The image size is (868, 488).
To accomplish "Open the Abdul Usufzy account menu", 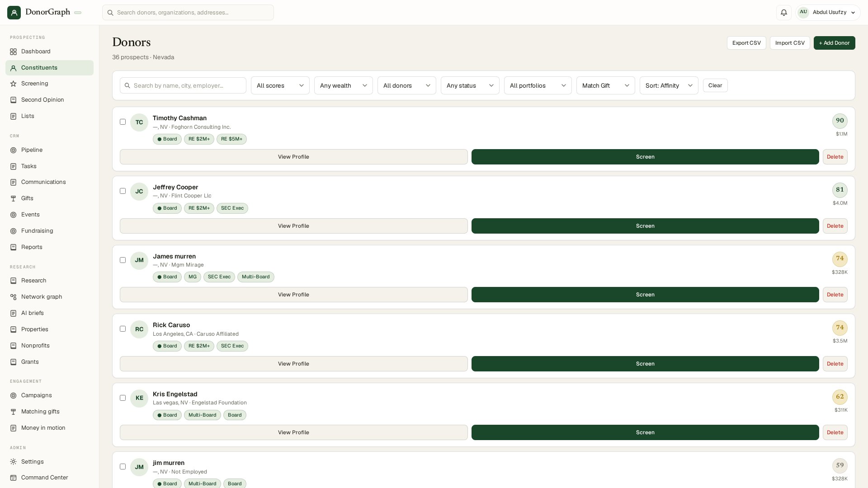I will point(827,12).
